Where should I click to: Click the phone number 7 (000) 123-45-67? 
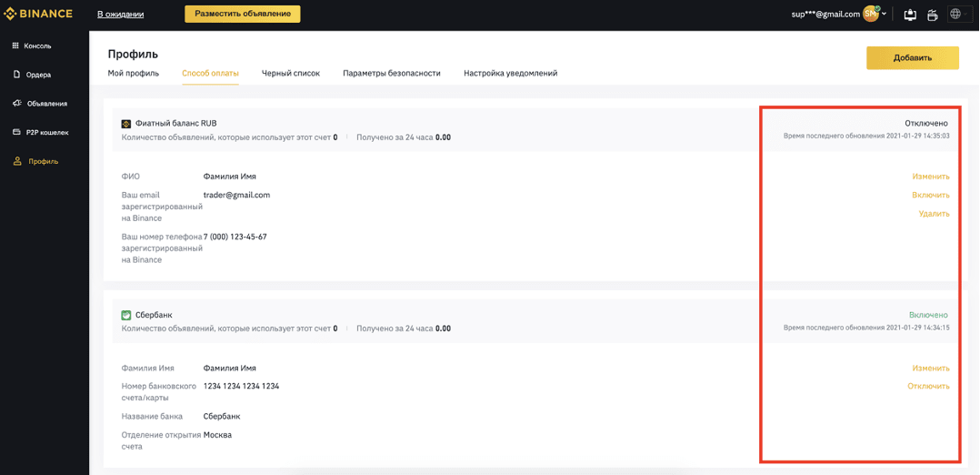(235, 237)
